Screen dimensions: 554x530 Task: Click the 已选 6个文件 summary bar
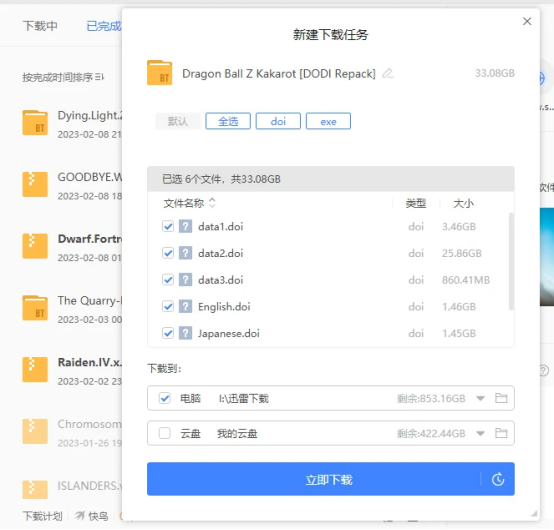(331, 179)
